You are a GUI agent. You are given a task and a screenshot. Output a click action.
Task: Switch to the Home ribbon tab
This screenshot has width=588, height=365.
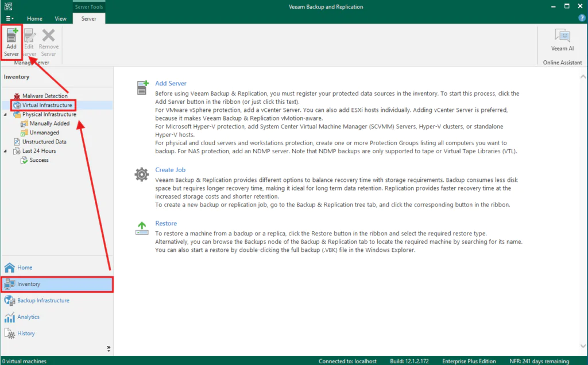click(34, 18)
